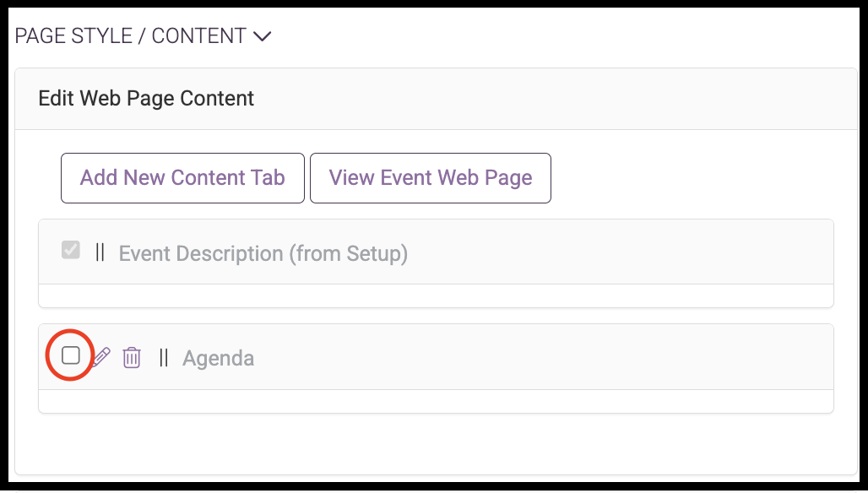868x493 pixels.
Task: Click empty body under Agenda panel
Action: click(x=437, y=401)
